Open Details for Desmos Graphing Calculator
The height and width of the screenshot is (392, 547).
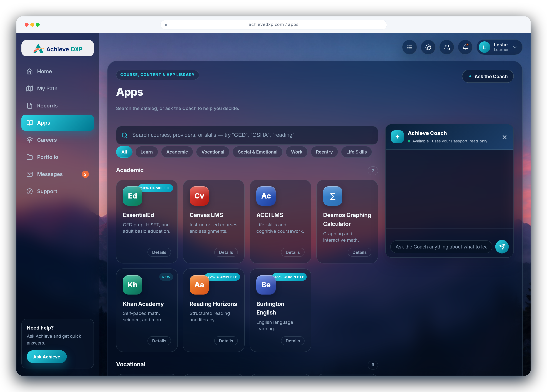[359, 252]
